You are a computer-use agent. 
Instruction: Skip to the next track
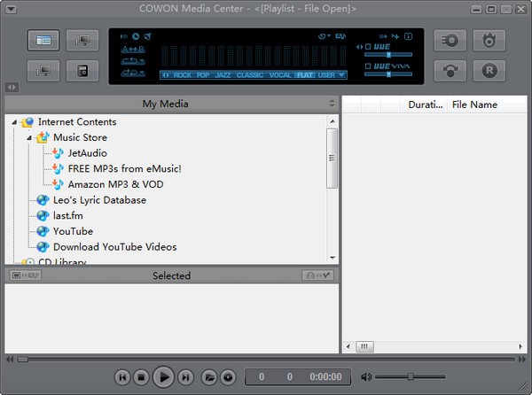pos(185,376)
